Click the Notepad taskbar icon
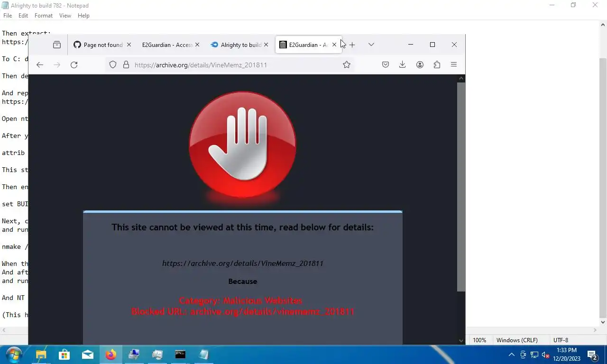This screenshot has width=607, height=364. pyautogui.click(x=203, y=355)
